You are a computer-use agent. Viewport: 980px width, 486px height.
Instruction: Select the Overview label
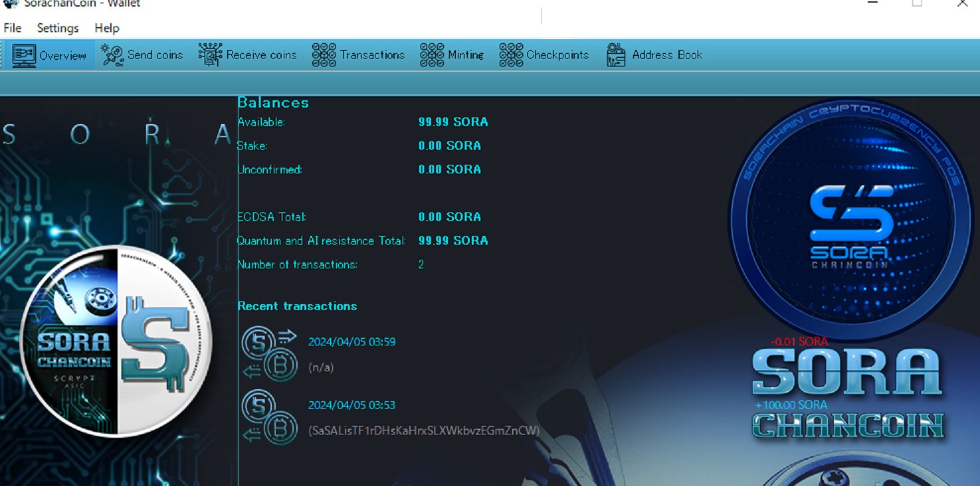pos(63,55)
